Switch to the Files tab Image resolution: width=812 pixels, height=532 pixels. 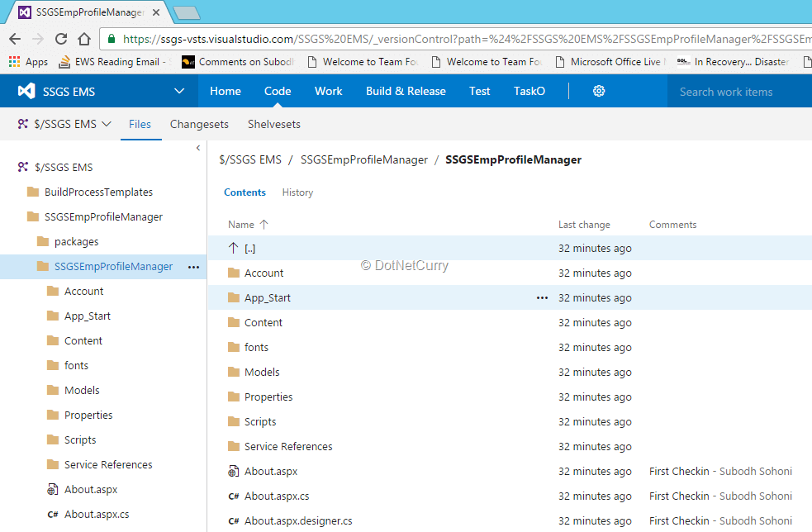[140, 124]
